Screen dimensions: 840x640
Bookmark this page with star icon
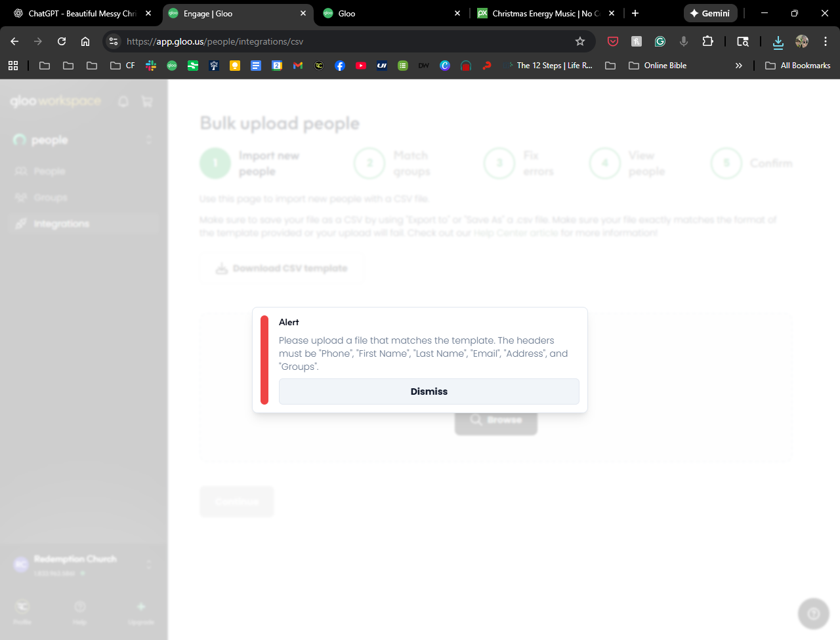coord(580,41)
